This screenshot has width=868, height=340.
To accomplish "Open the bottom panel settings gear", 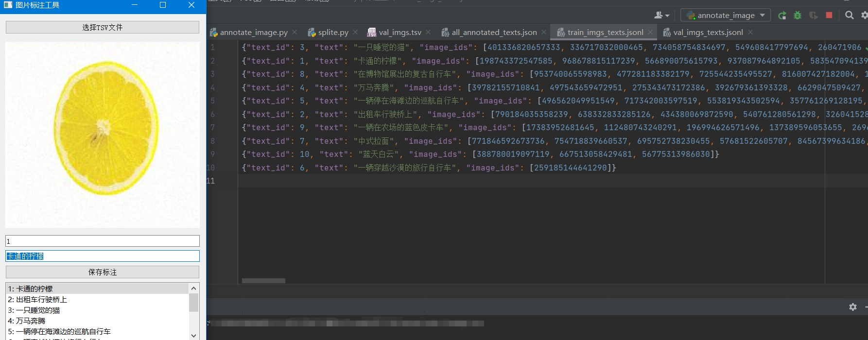I will (x=853, y=307).
